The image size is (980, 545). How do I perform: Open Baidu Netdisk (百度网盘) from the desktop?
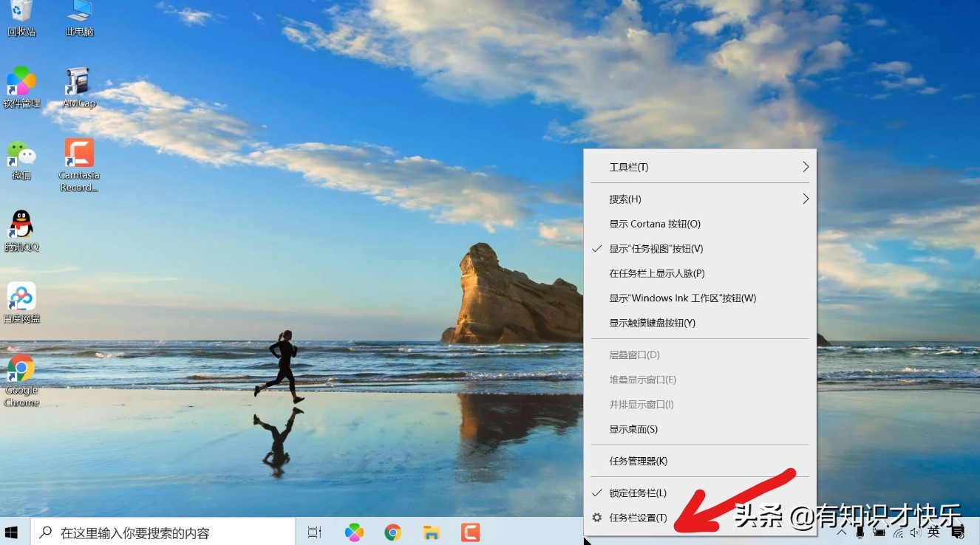click(21, 299)
